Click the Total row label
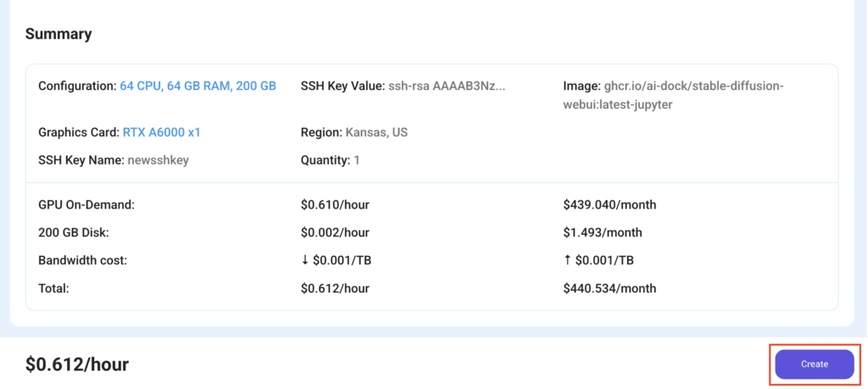The height and width of the screenshot is (389, 868). click(x=53, y=288)
